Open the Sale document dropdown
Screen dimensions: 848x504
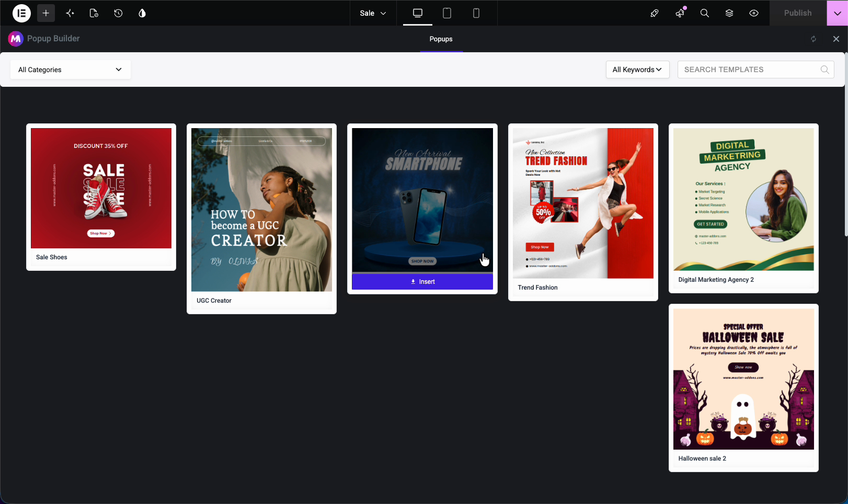(373, 13)
